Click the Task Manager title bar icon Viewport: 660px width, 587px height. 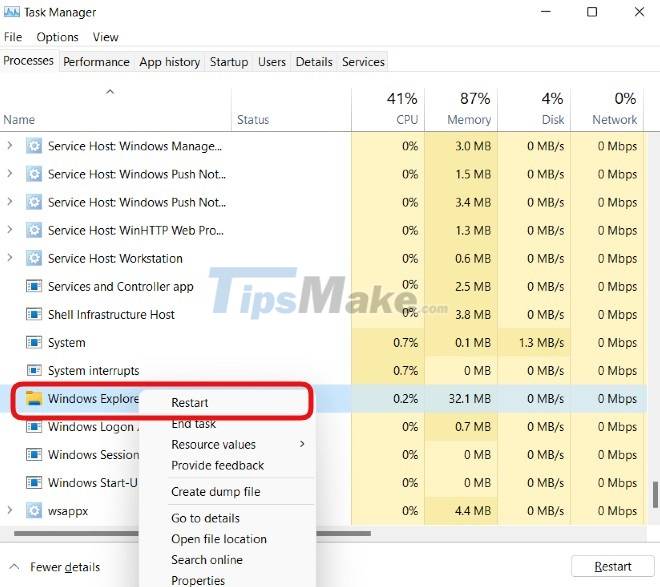point(11,12)
